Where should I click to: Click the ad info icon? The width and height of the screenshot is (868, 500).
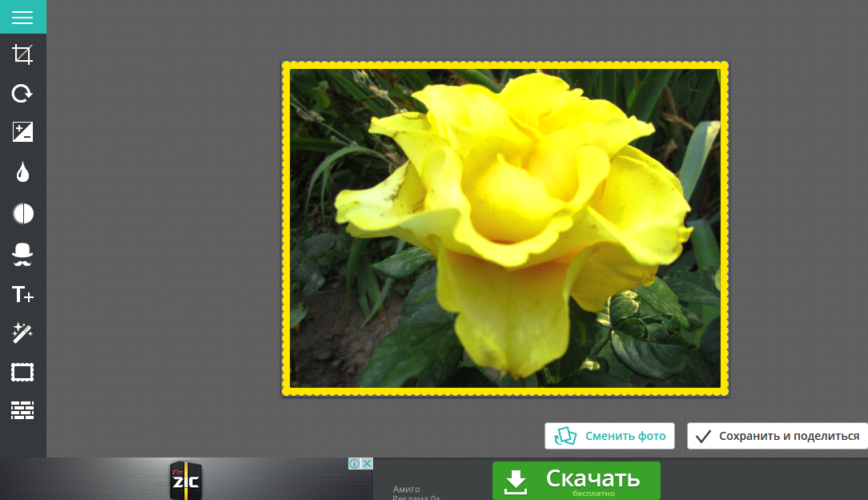[x=355, y=464]
